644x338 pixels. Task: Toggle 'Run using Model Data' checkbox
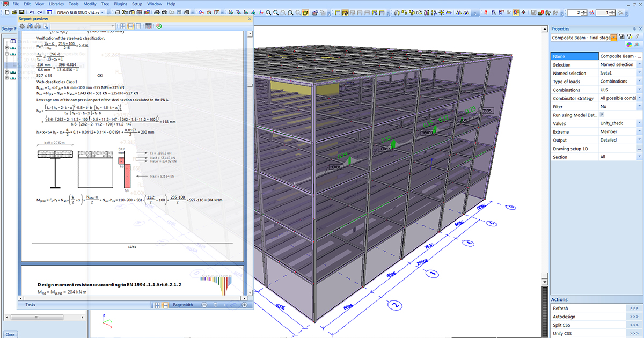point(602,115)
